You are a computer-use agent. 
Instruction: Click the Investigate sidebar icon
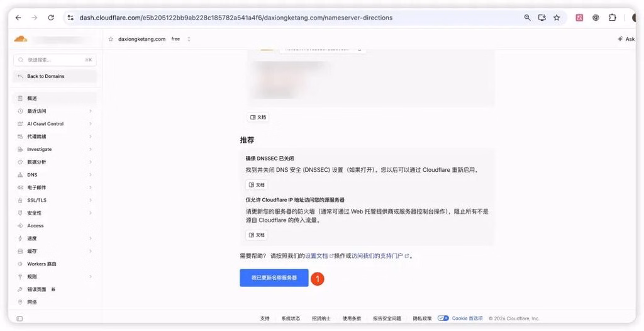20,149
